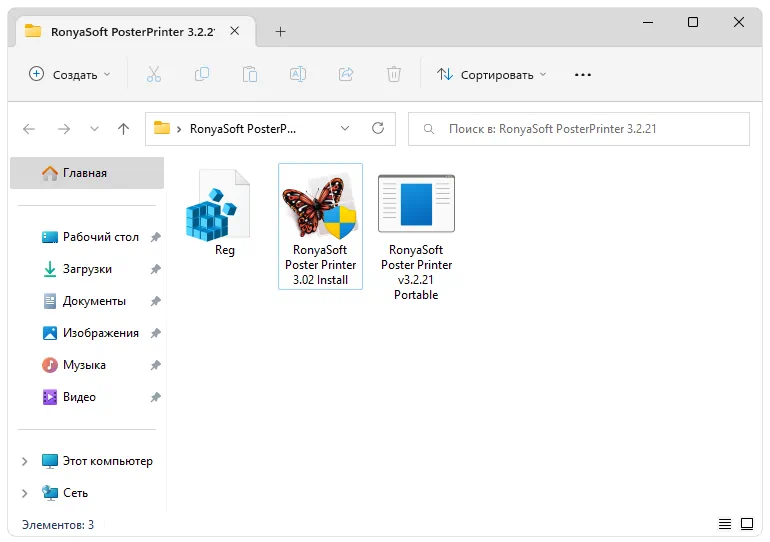Open the three-dot See more menu
This screenshot has width=770, height=542.
(583, 75)
